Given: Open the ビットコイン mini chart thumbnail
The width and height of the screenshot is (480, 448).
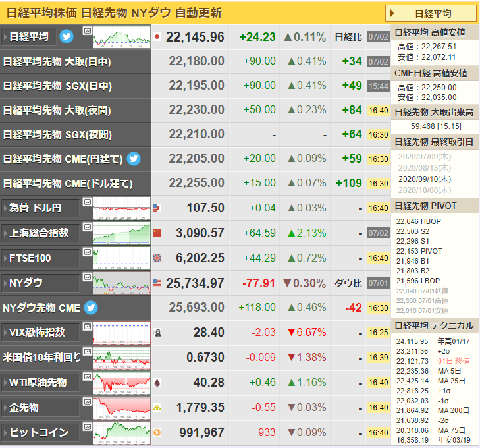Looking at the screenshot, I should click(122, 433).
